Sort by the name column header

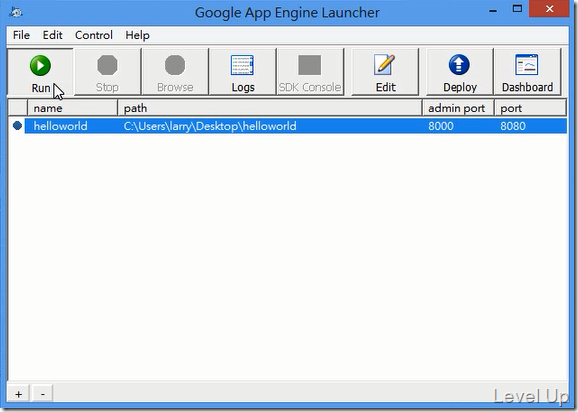(x=72, y=108)
